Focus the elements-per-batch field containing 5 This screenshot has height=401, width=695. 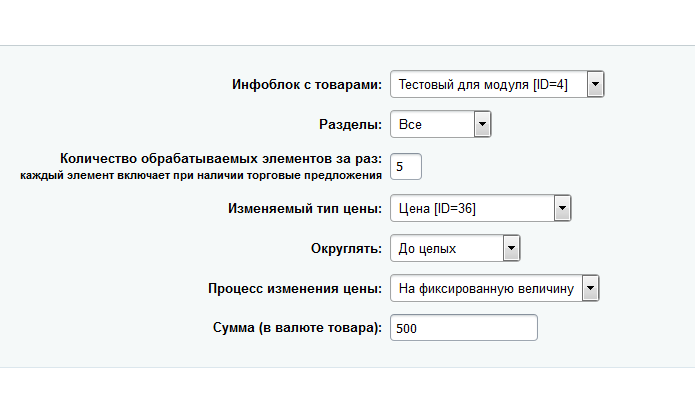406,167
